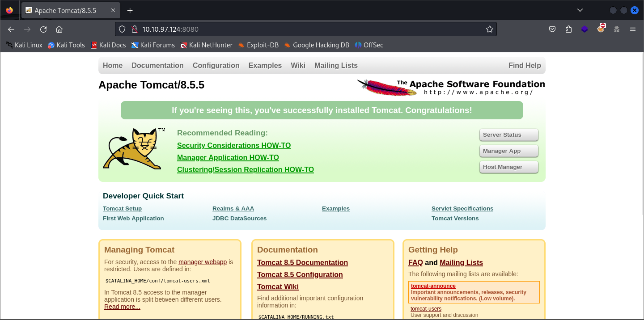The image size is (644, 320).
Task: Go to Home in Tomcat nav bar
Action: pyautogui.click(x=113, y=65)
